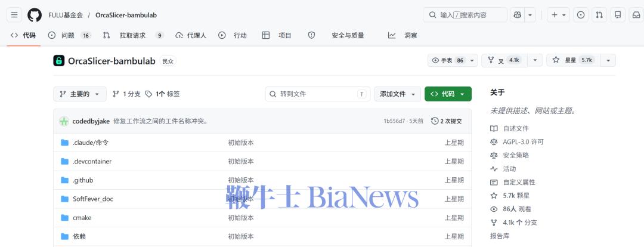Screen dimensions: 644x247
Task: Open the 主要的 branch selector dropdown
Action: click(x=80, y=94)
